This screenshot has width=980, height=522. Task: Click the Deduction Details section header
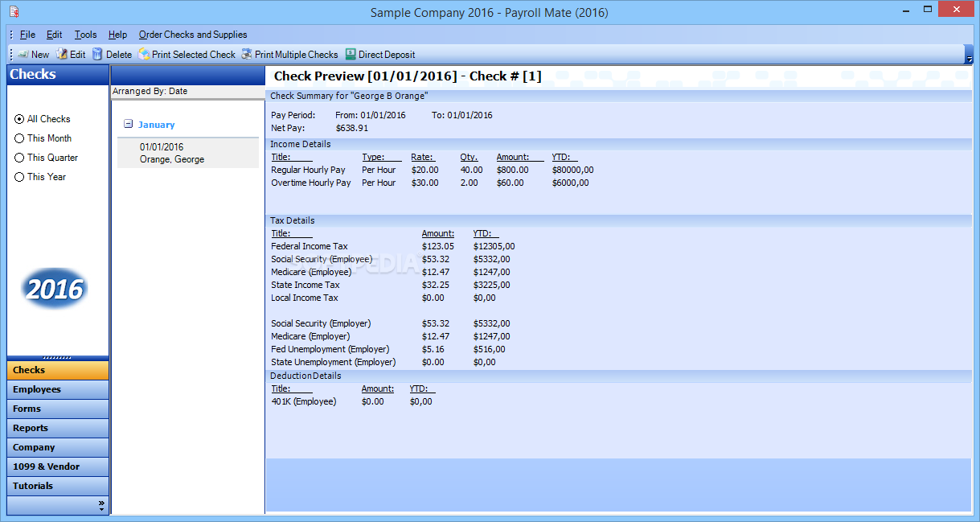[618, 376]
